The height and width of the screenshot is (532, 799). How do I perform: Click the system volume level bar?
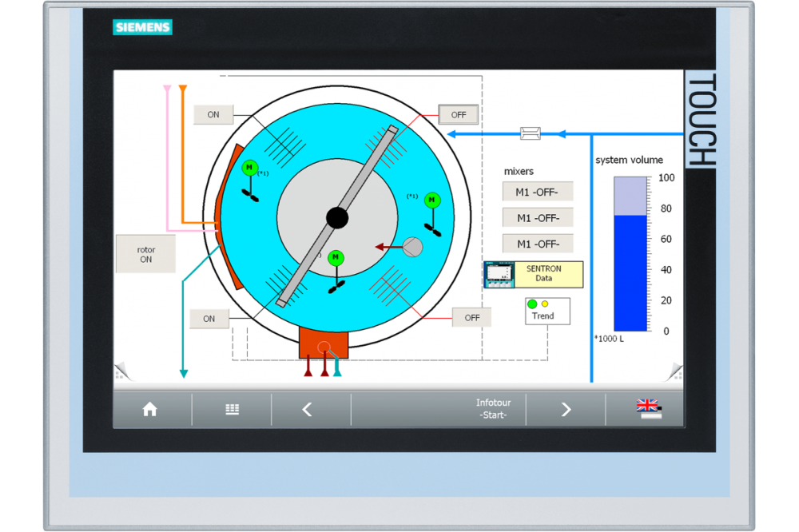coord(630,254)
